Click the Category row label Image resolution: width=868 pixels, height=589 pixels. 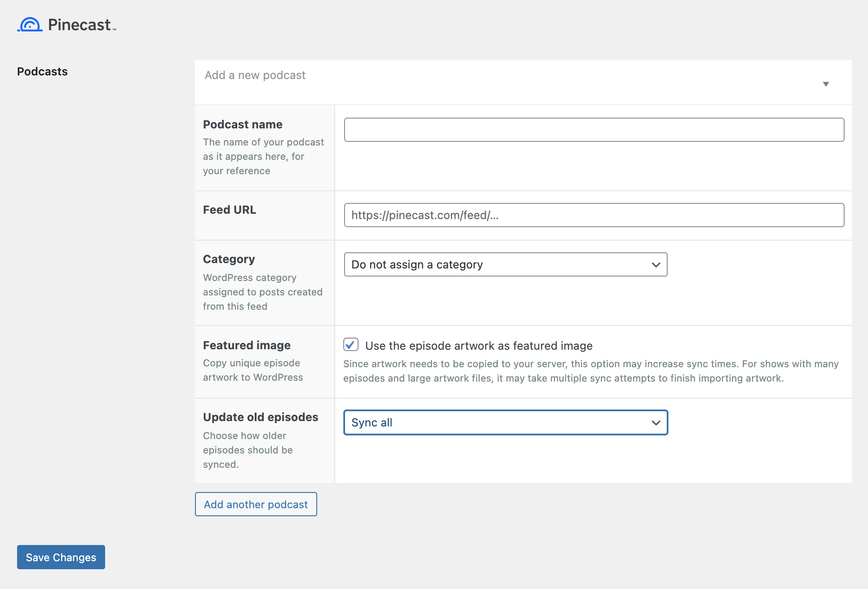(x=229, y=259)
